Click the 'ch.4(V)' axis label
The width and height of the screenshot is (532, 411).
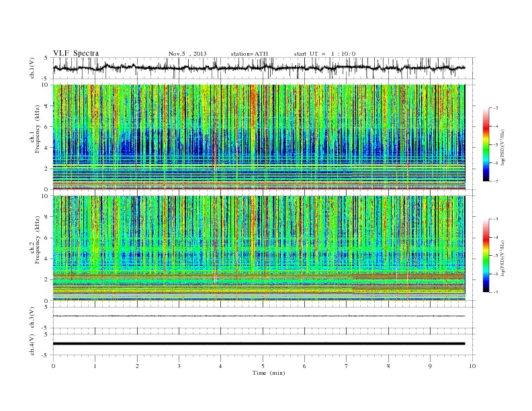[32, 345]
